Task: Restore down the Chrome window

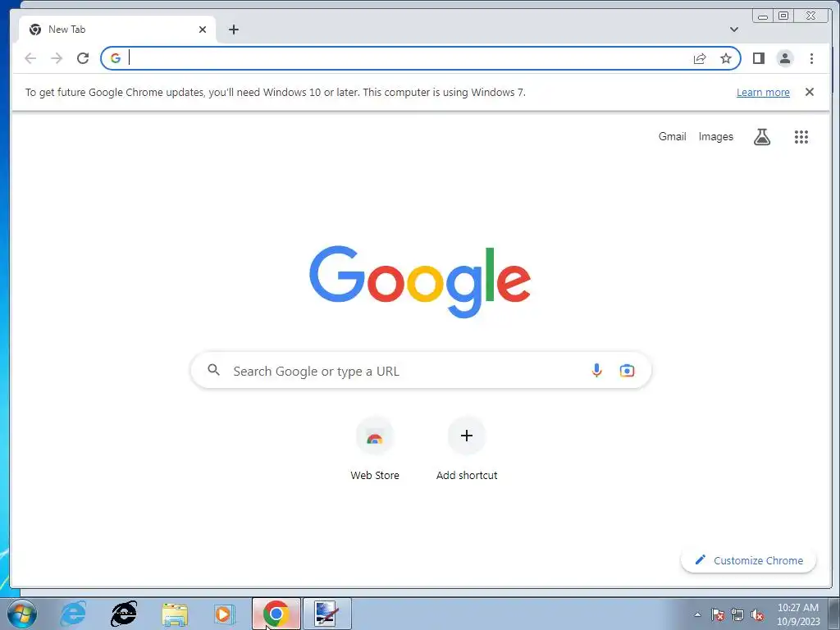Action: (x=783, y=16)
